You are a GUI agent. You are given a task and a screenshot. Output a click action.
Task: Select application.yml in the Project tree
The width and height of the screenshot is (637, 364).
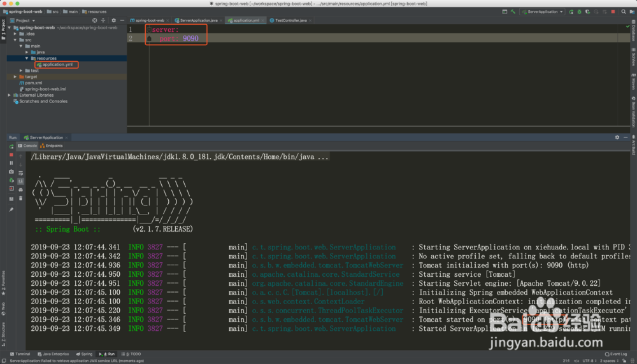pos(57,64)
